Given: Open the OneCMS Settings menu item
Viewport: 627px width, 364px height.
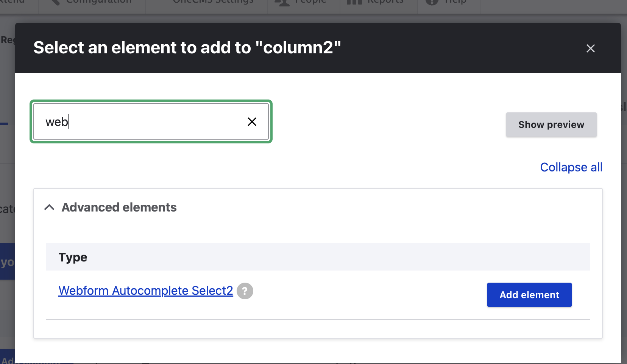Looking at the screenshot, I should 213,2.
